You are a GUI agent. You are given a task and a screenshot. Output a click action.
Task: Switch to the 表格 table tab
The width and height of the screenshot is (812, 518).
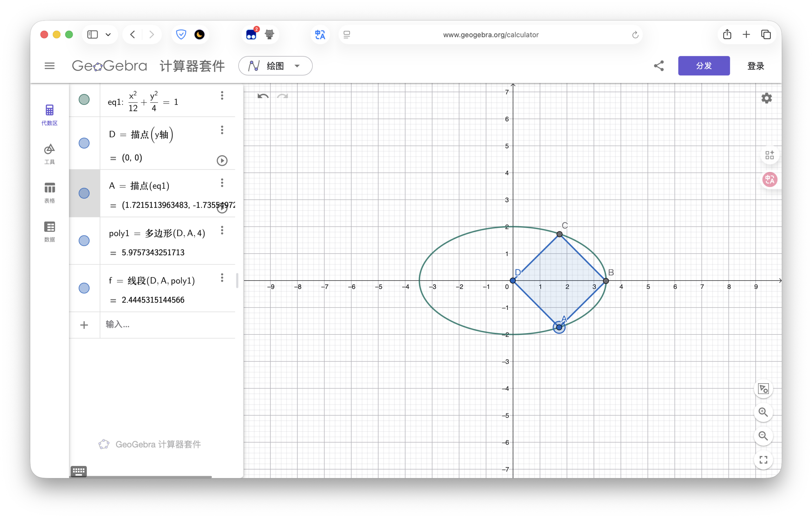click(49, 192)
